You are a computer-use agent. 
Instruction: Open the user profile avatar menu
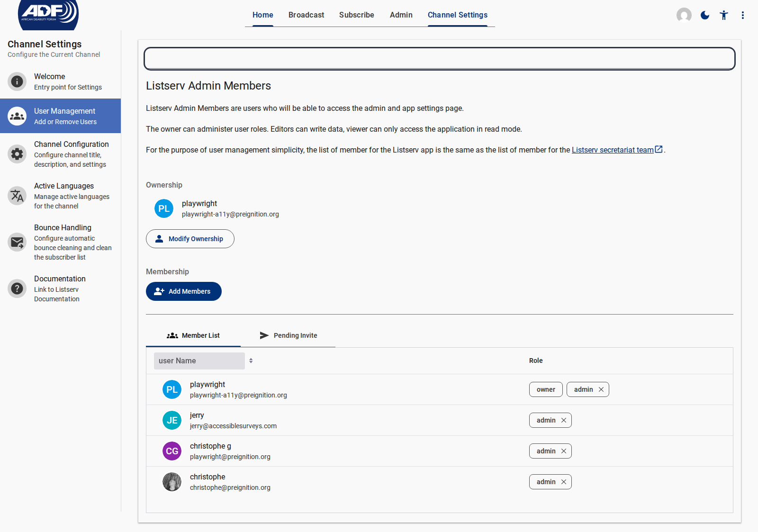tap(684, 15)
